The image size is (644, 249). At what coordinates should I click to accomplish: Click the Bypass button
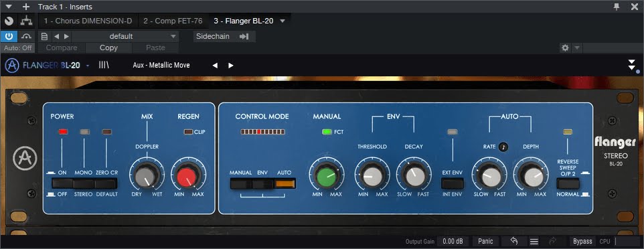click(582, 241)
